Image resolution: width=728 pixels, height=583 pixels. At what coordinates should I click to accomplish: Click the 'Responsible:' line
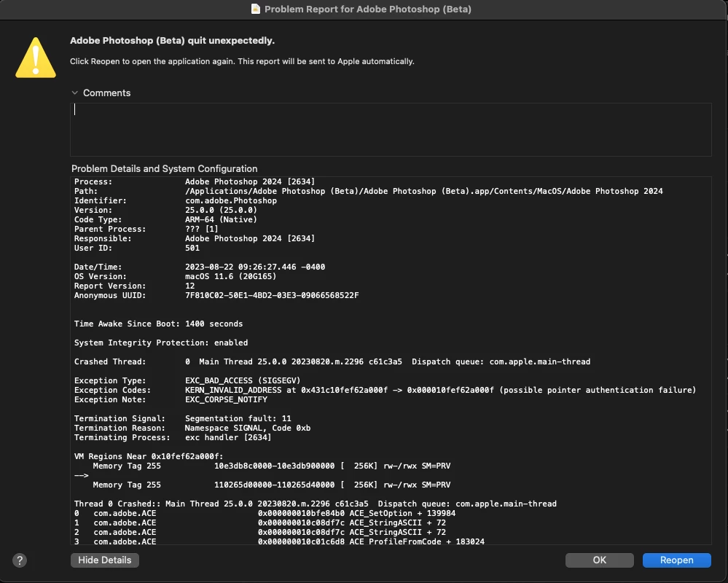(x=195, y=238)
